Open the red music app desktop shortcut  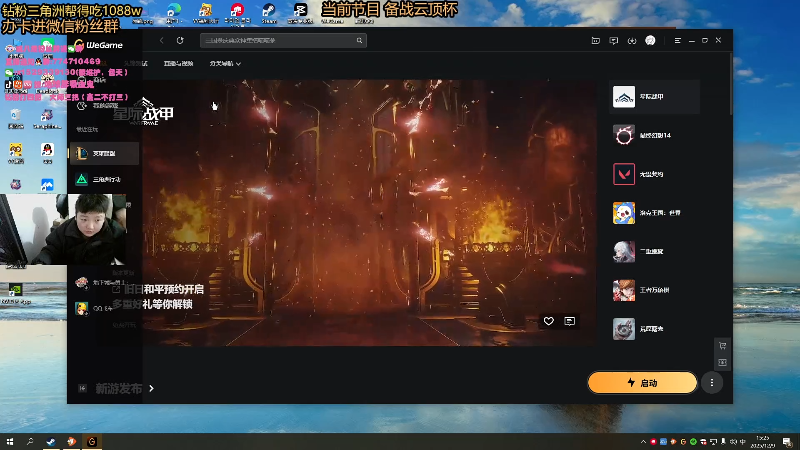pyautogui.click(x=237, y=13)
